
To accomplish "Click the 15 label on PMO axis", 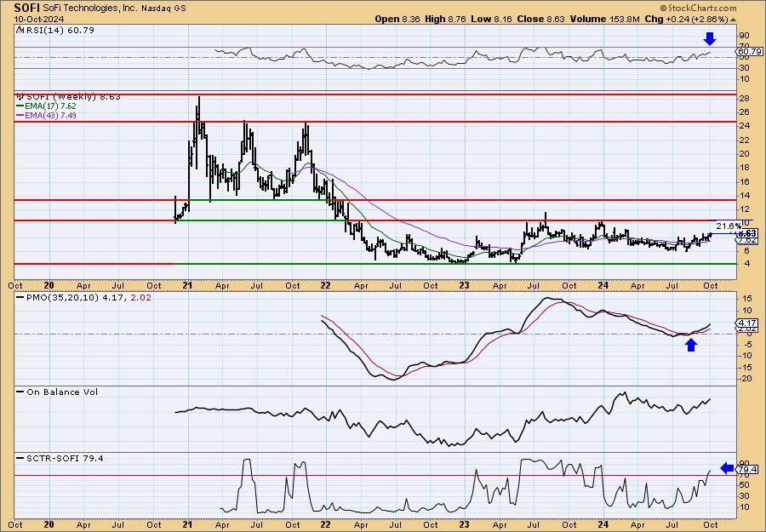I will click(747, 299).
